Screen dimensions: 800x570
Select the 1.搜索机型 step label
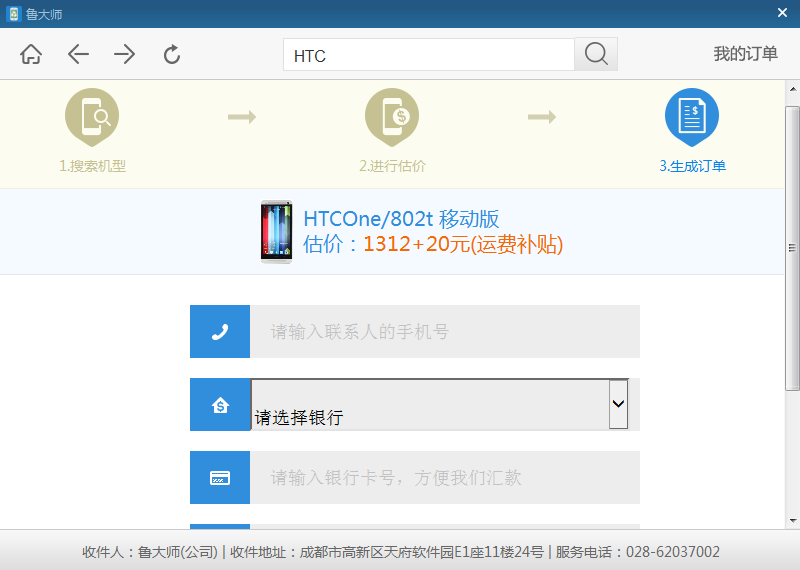[x=92, y=166]
